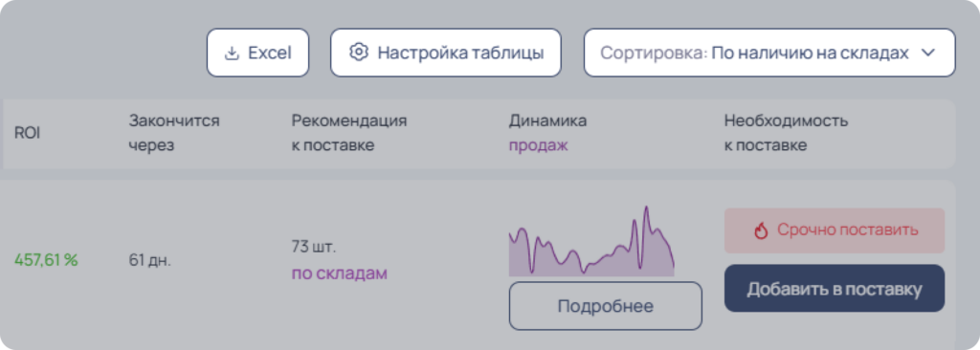Click the Необходимость к поставке column header

[786, 133]
